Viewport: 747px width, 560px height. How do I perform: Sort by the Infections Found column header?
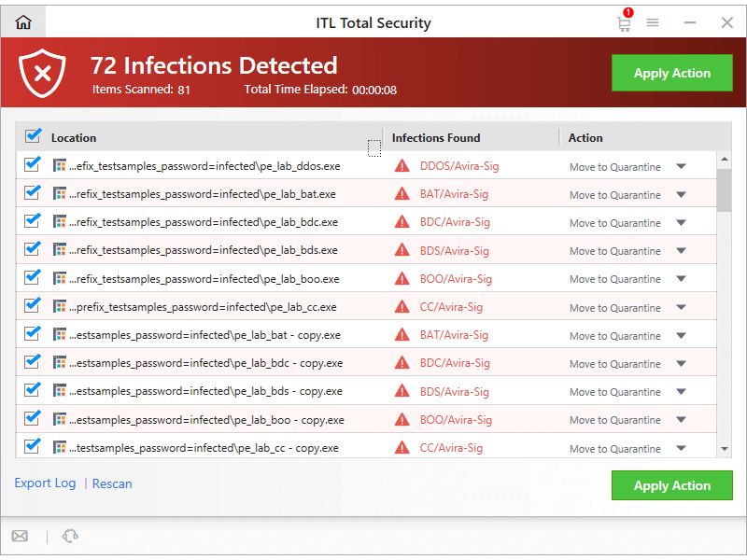[436, 137]
